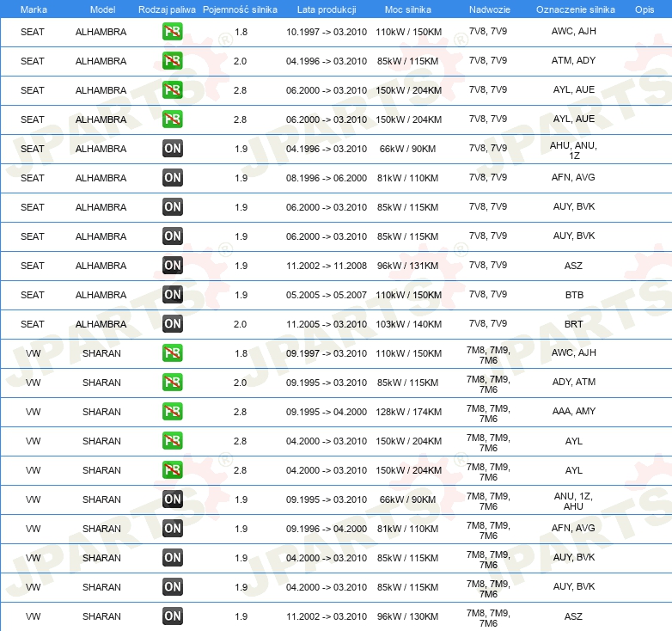This screenshot has height=631, width=672.
Task: Click diesel ON icon for VW SHARAN AFN, AVG
Action: [x=172, y=528]
